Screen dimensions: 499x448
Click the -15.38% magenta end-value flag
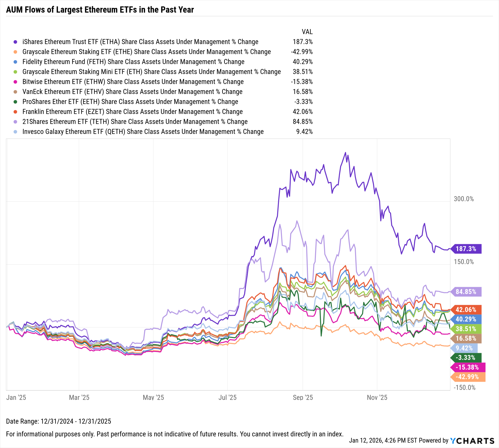click(x=468, y=367)
